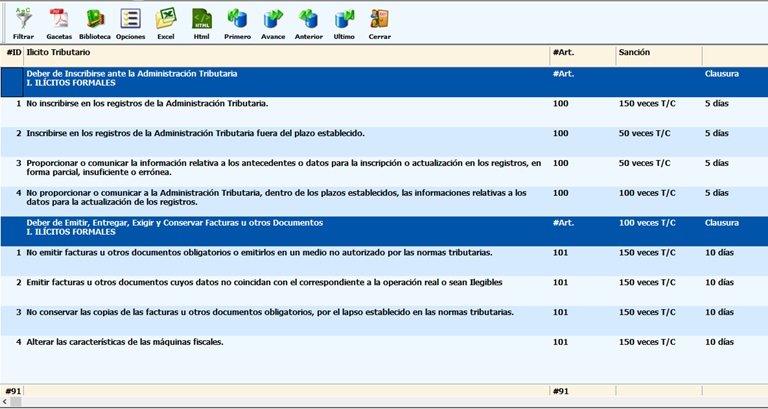Close window with Cerrar icon
768x409 pixels.
pos(379,18)
